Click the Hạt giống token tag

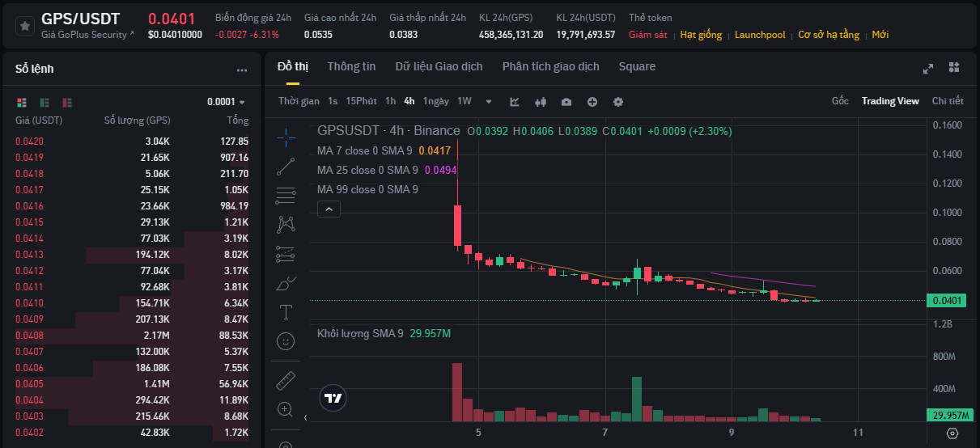pyautogui.click(x=701, y=35)
